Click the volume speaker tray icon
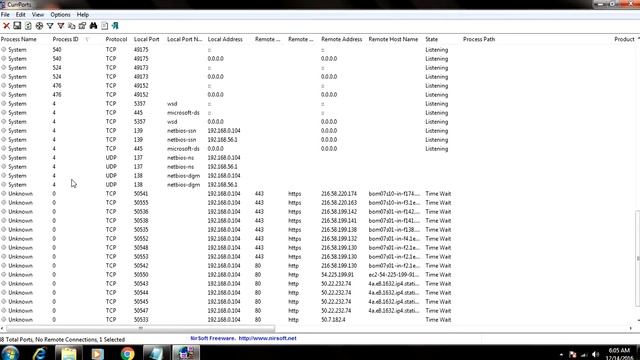This screenshot has width=640, height=360. 596,355
